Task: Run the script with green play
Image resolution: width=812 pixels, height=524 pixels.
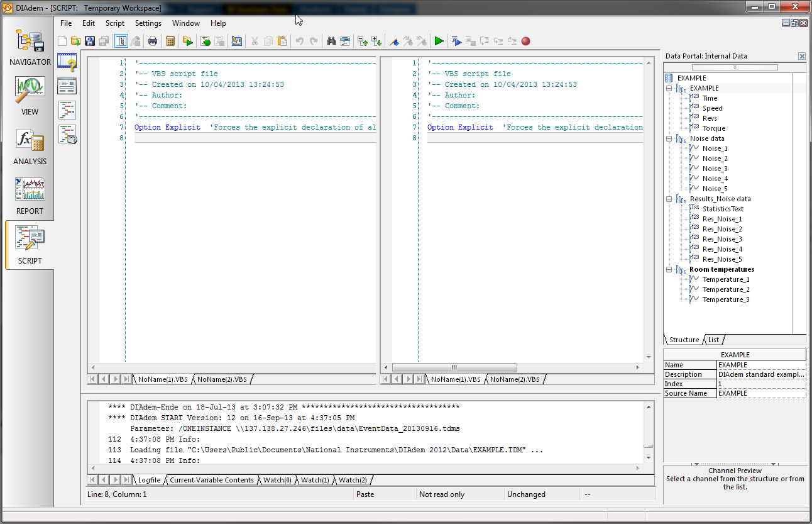Action: (439, 41)
